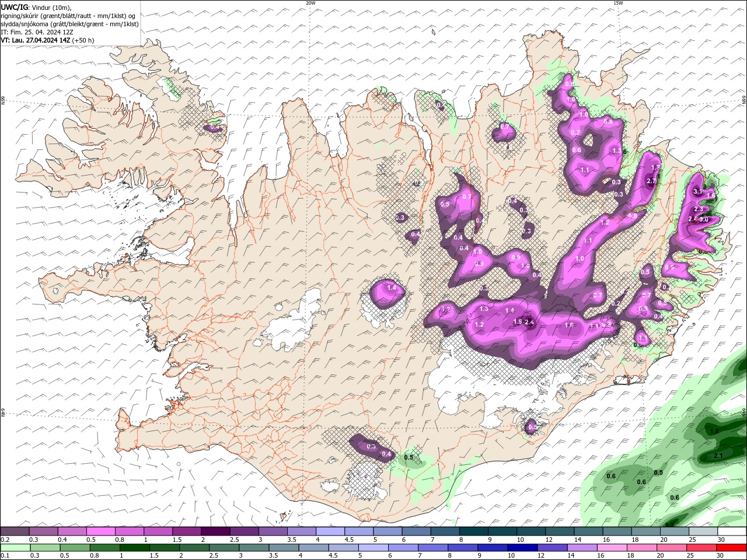The image size is (747, 560).
Task: Click the darkest purple 2–2.5 snow legend swatch
Action: 215,531
